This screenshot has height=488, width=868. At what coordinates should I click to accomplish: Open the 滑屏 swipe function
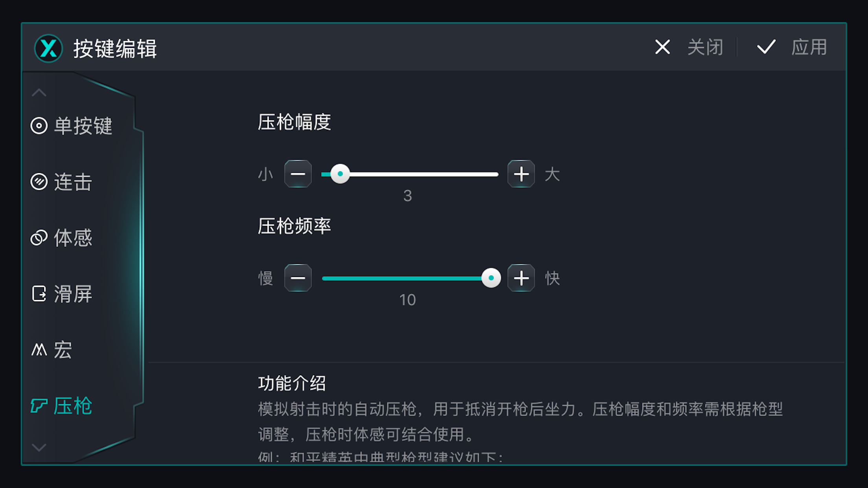click(39, 294)
